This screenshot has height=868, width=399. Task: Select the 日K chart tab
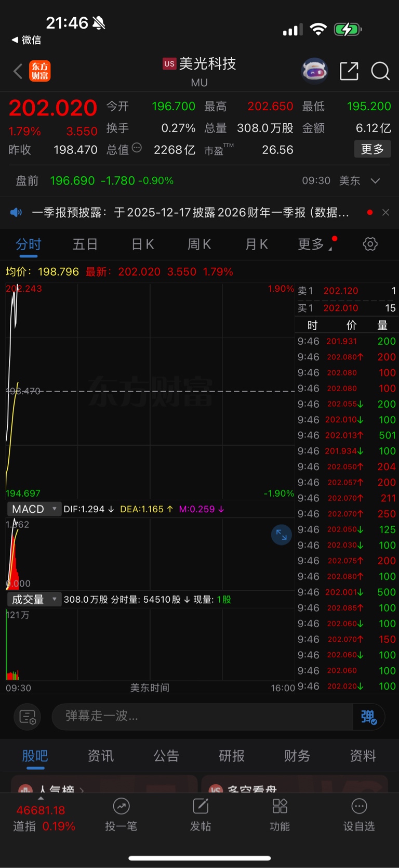142,244
